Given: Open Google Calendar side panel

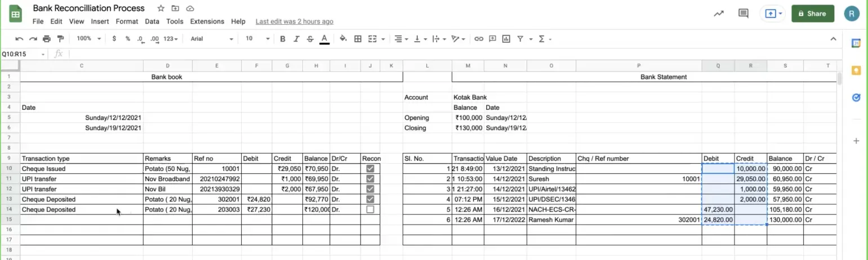Looking at the screenshot, I should tap(856, 43).
